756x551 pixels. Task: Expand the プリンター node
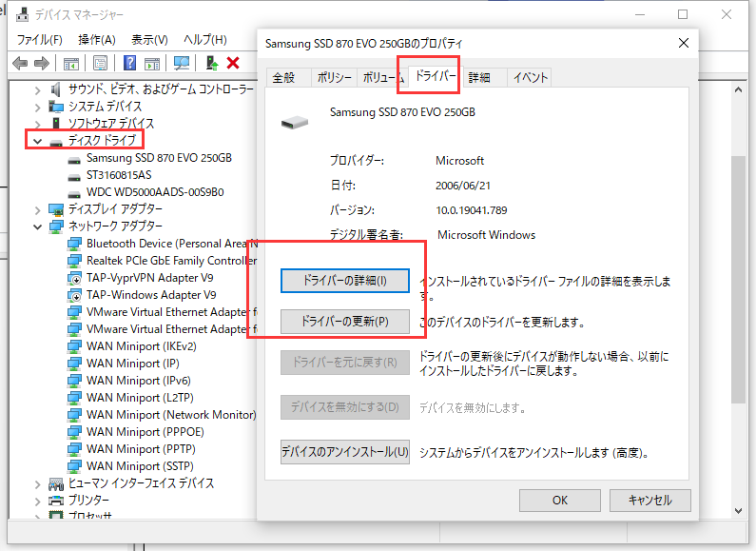[x=38, y=501]
